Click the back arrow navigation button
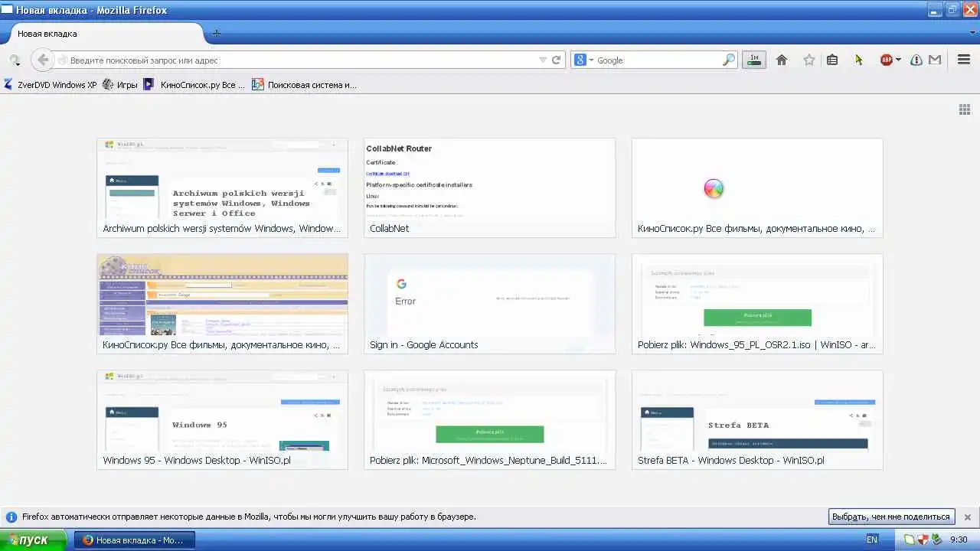980x551 pixels. click(43, 60)
